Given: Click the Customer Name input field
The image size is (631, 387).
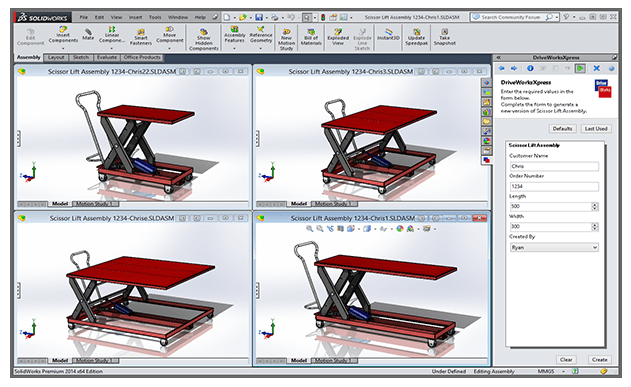Looking at the screenshot, I should (x=554, y=166).
